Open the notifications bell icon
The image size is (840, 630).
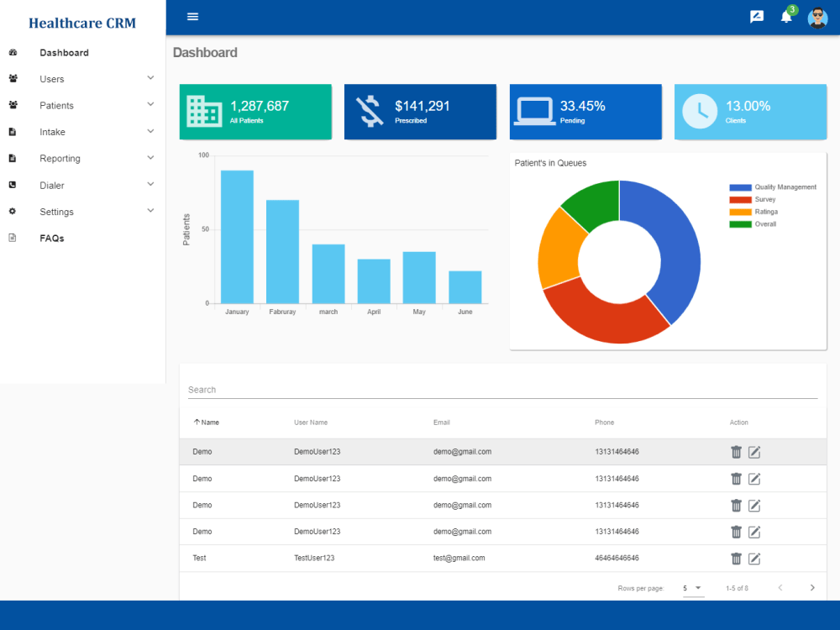(786, 17)
